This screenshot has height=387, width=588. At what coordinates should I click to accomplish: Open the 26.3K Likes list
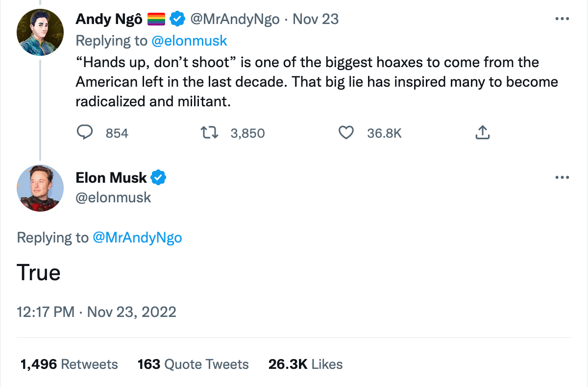coord(305,364)
